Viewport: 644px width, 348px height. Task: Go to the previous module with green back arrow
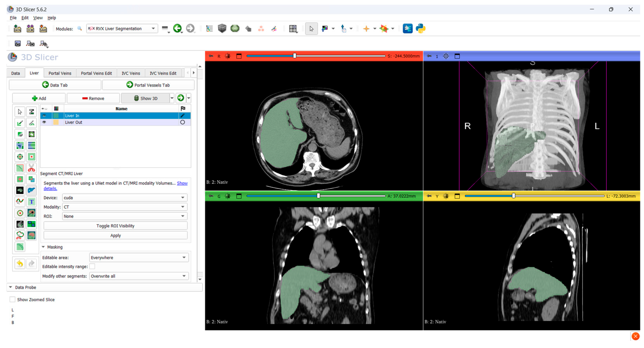point(177,28)
